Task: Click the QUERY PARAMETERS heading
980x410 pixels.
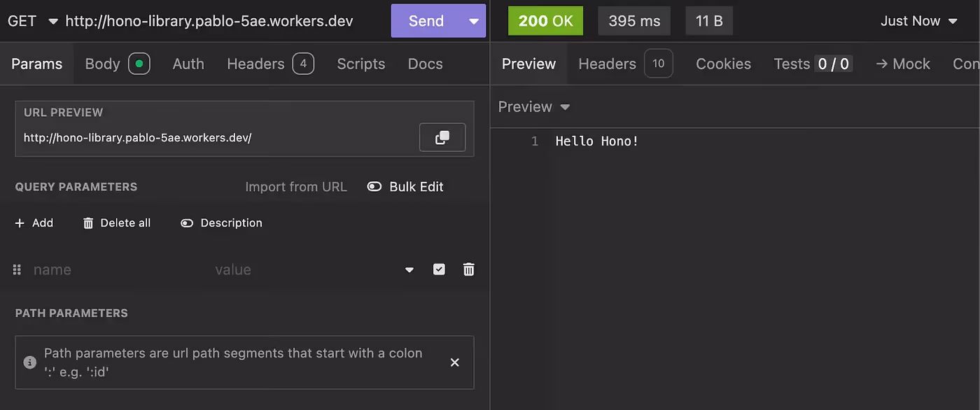Action: pos(76,187)
